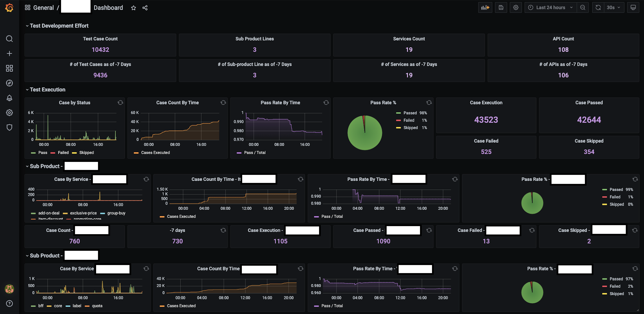Open the search dashboards icon in sidebar
Image resolution: width=644 pixels, height=314 pixels.
click(9, 39)
